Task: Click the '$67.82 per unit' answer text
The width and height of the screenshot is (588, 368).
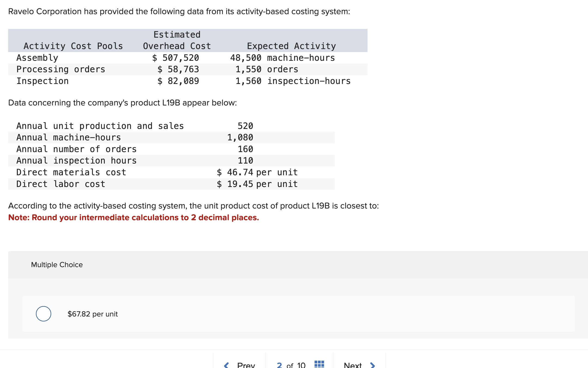Action: point(93,314)
